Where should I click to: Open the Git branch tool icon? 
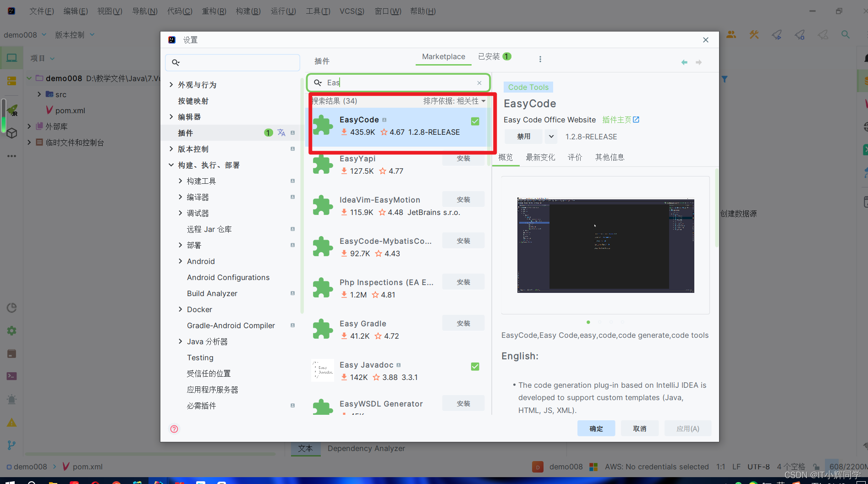pyautogui.click(x=11, y=445)
